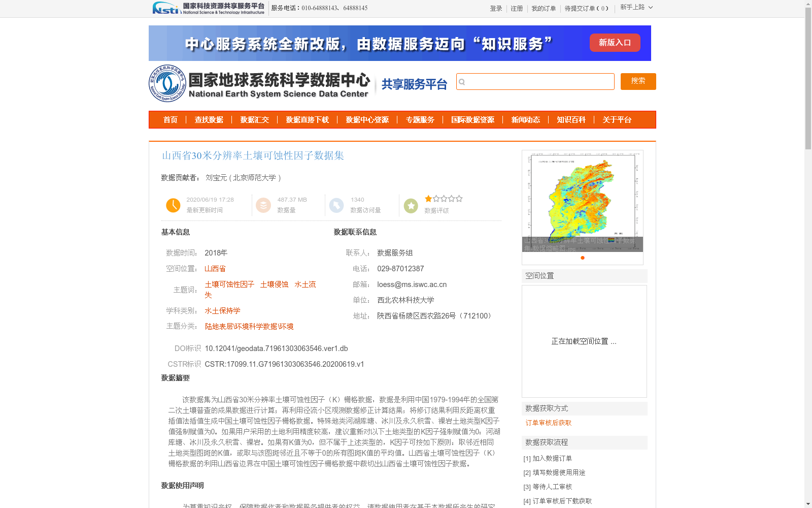The height and width of the screenshot is (508, 812).
Task: Click the 487.37 MB data size value
Action: coord(292,200)
